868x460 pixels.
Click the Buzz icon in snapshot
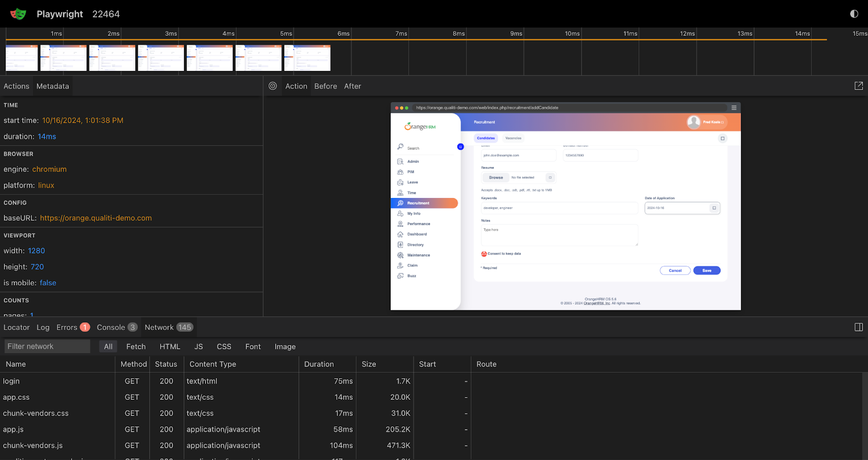click(400, 276)
